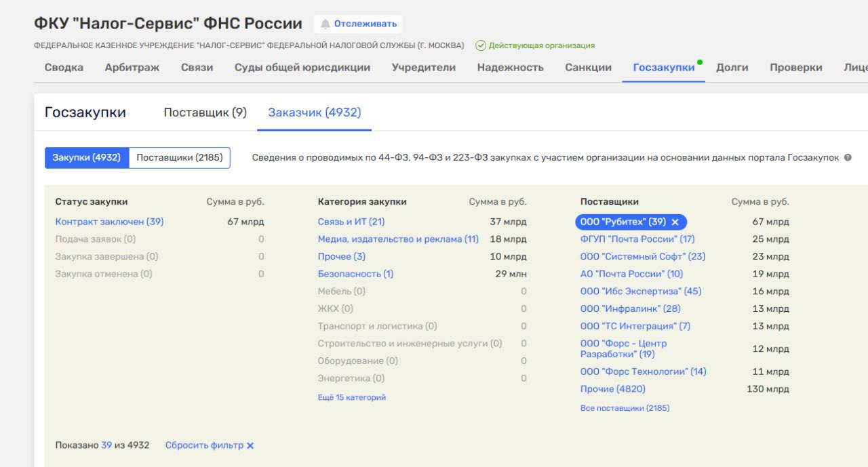This screenshot has height=467, width=868.
Task: Filter by ООО "Ибс Экспертиза" (45)
Action: [x=641, y=291]
